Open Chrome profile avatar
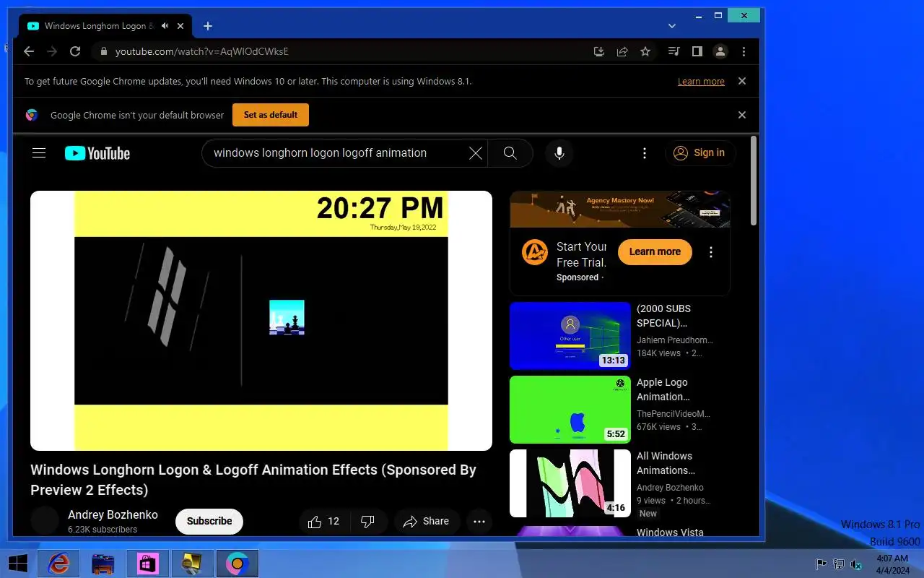The image size is (924, 578). (720, 51)
